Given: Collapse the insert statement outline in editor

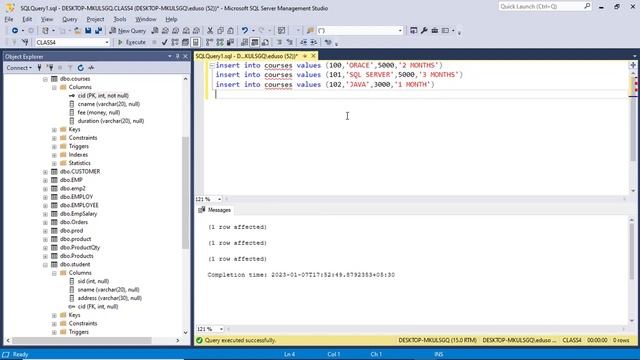Looking at the screenshot, I should pos(211,65).
